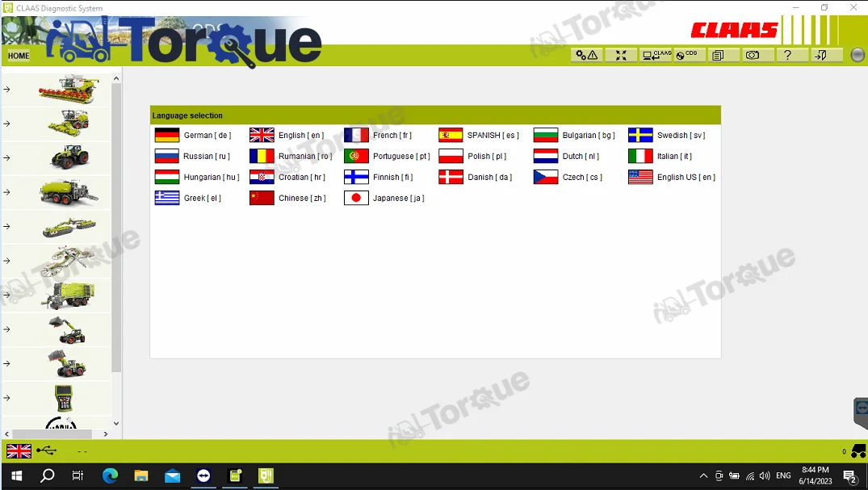868x490 pixels.
Task: Click the Hungarian flag icon
Action: tap(166, 177)
